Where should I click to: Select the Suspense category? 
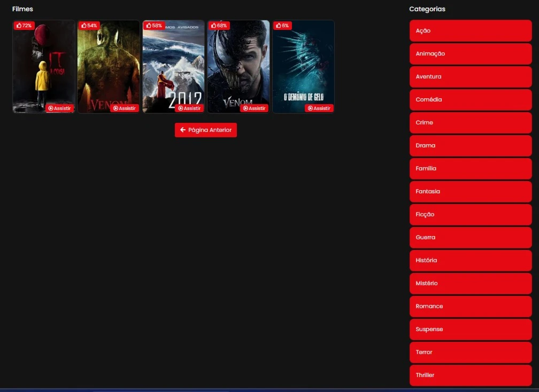(x=471, y=330)
